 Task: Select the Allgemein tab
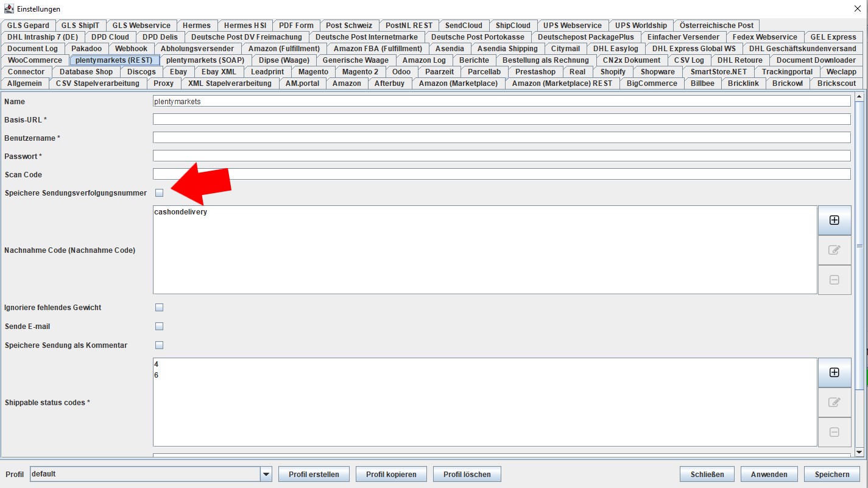pyautogui.click(x=25, y=83)
